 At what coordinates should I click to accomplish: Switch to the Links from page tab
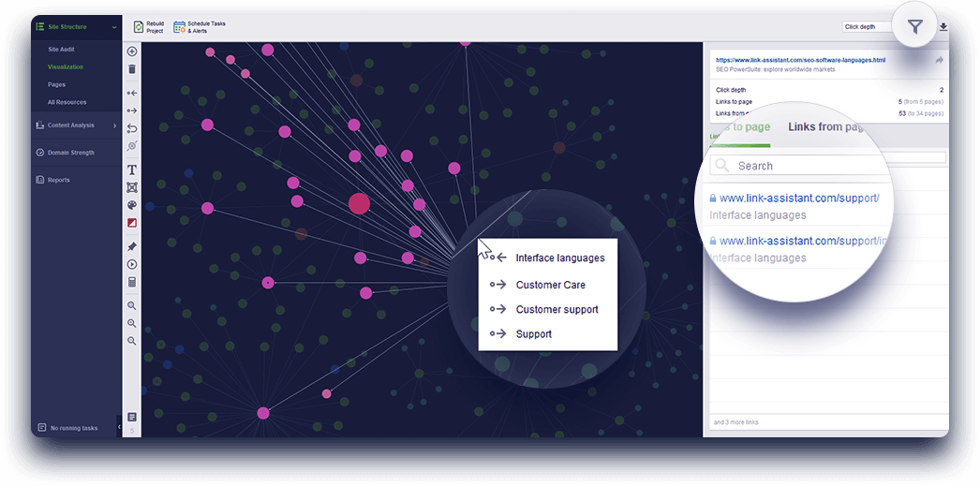coord(825,126)
